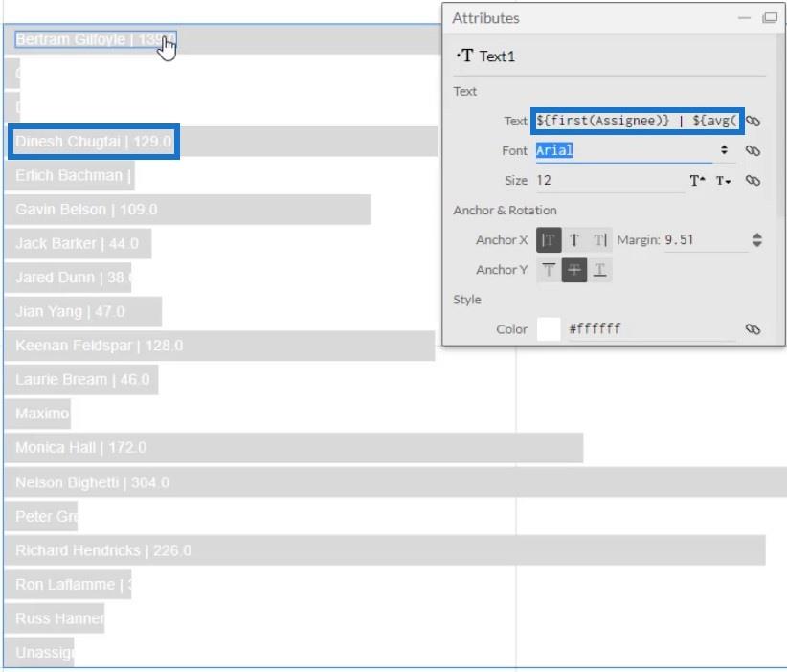The width and height of the screenshot is (787, 672).
Task: Click the Attributes panel scrollbar
Action: [780, 125]
